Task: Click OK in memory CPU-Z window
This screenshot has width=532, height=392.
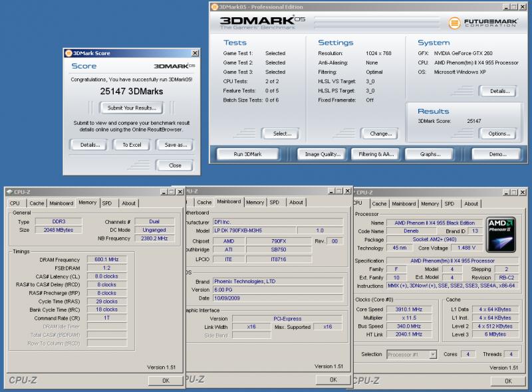Action: click(166, 381)
